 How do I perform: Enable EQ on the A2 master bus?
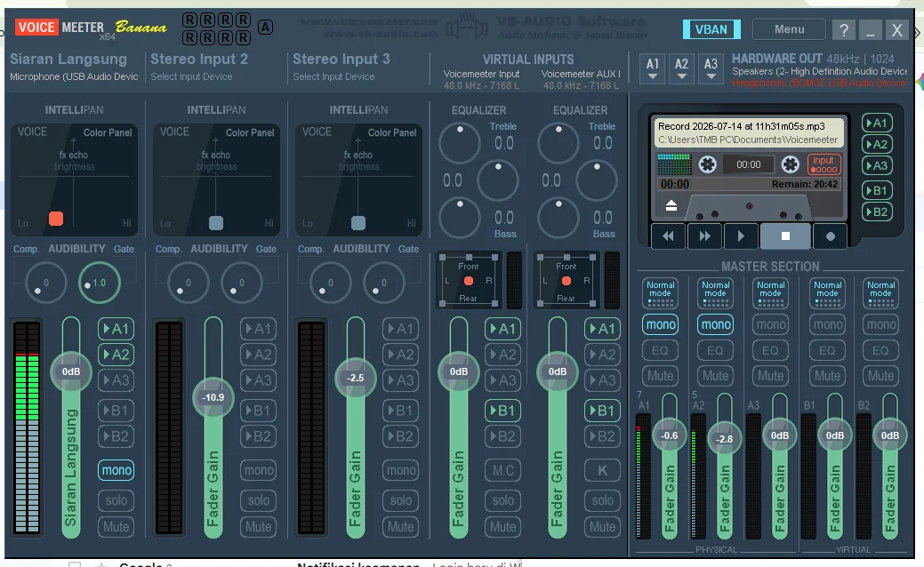[x=715, y=350]
